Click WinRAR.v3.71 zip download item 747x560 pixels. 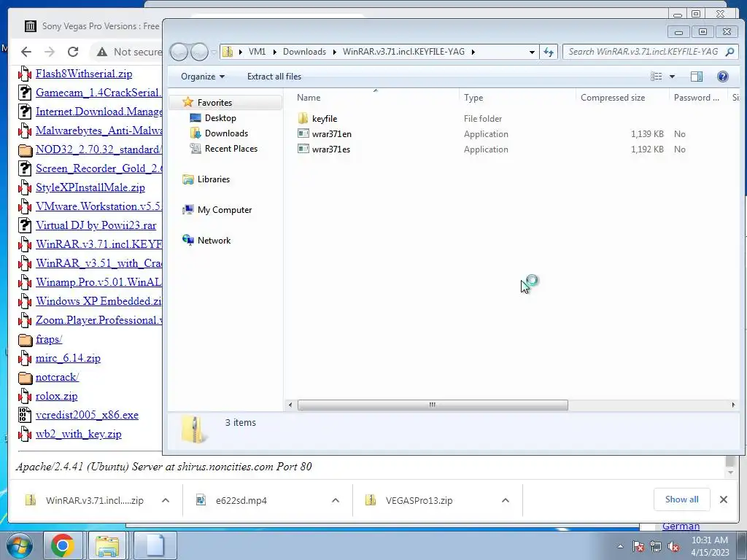[x=94, y=500]
